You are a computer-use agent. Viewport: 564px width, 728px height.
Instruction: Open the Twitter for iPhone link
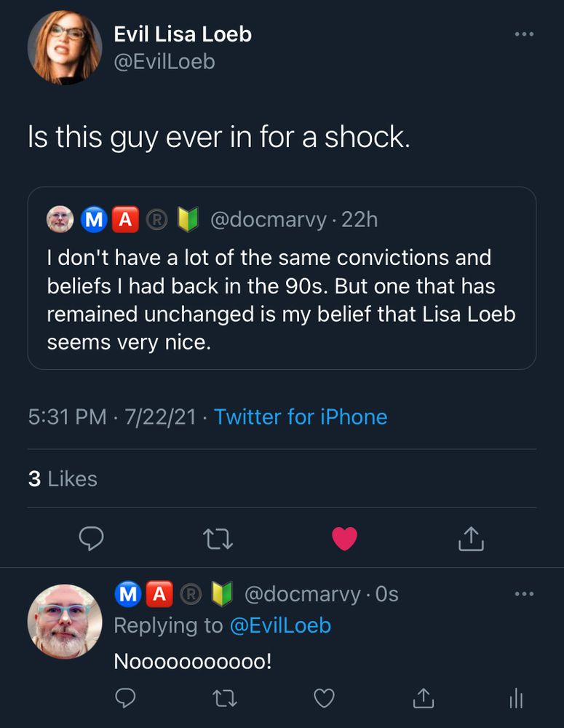pyautogui.click(x=301, y=417)
